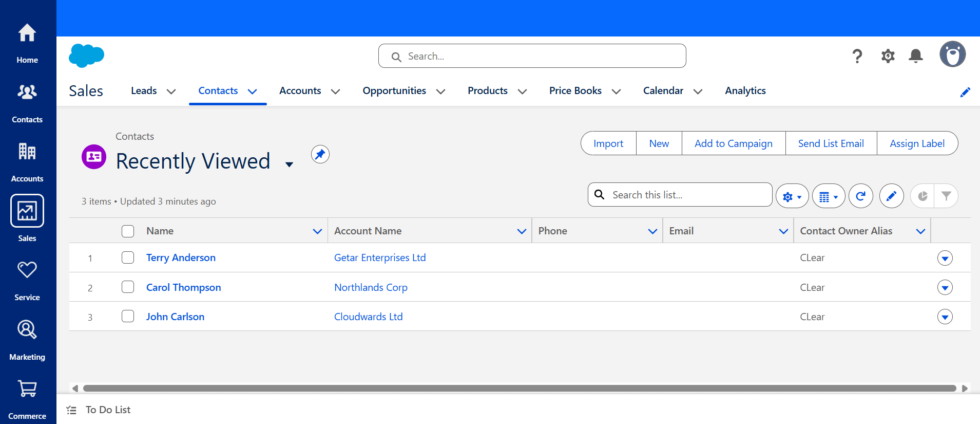The width and height of the screenshot is (980, 424).
Task: Switch to the Opportunities tab
Action: (x=394, y=90)
